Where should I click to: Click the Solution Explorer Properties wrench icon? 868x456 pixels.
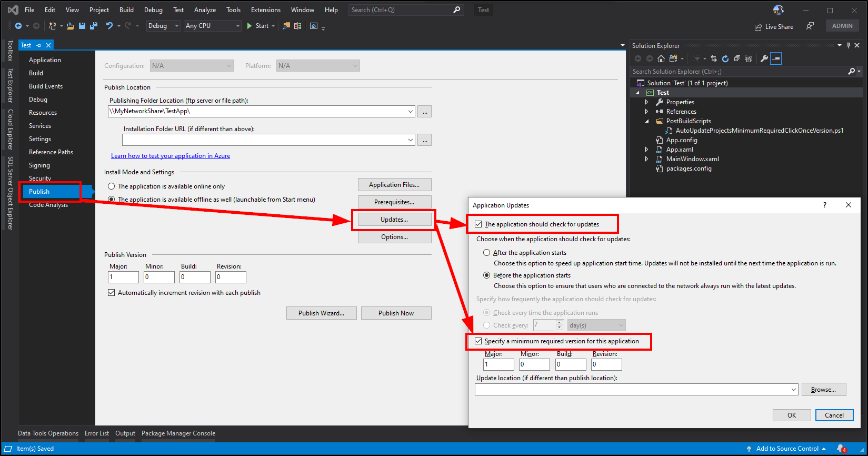pyautogui.click(x=764, y=58)
